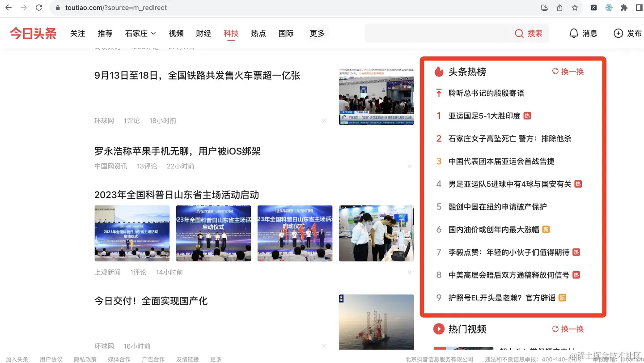Click the teal round extension icon
The height and width of the screenshot is (363, 644).
pyautogui.click(x=609, y=8)
